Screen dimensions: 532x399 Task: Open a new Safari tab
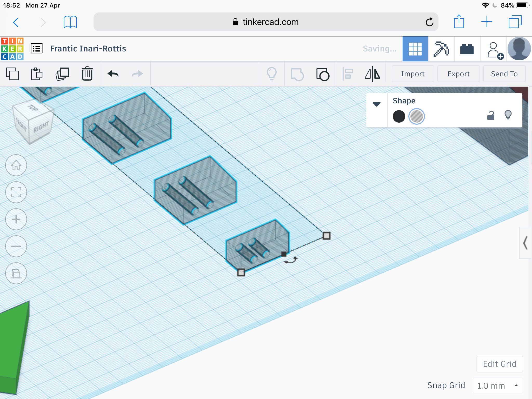click(487, 22)
